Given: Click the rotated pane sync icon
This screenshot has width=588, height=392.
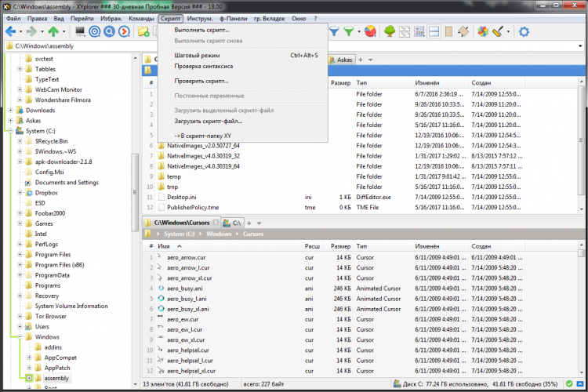Looking at the screenshot, I should click(x=463, y=31).
